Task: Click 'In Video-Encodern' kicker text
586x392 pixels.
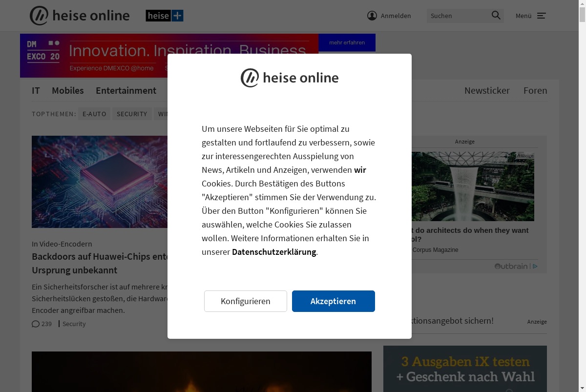Action: click(x=62, y=244)
